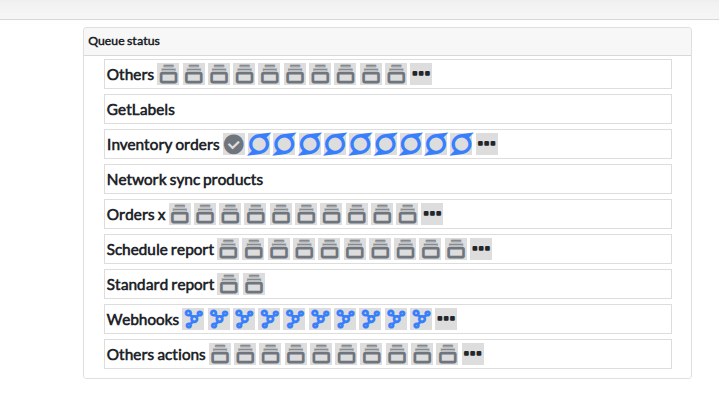The image size is (719, 404).
Task: Click the gray checkmark in Inventory orders
Action: tap(234, 144)
